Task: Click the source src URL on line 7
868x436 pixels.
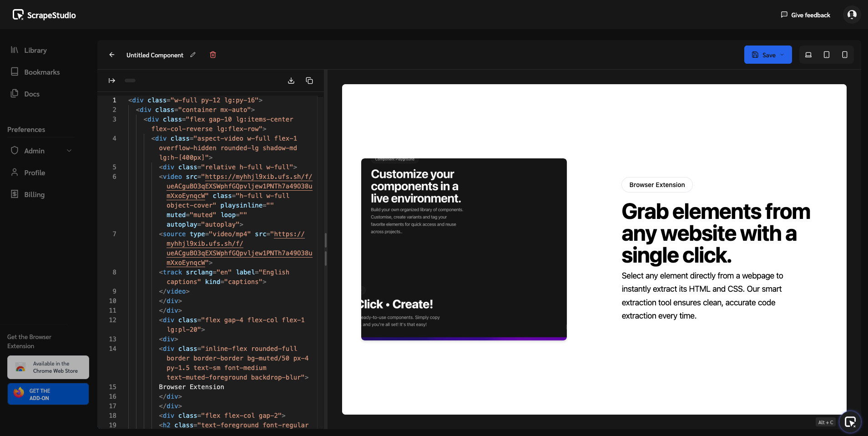Action: point(239,248)
